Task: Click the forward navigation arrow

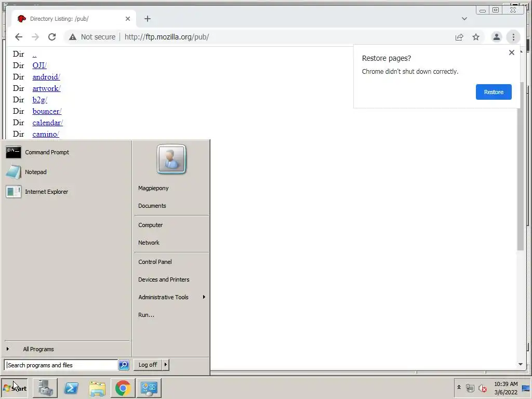Action: pyautogui.click(x=35, y=37)
